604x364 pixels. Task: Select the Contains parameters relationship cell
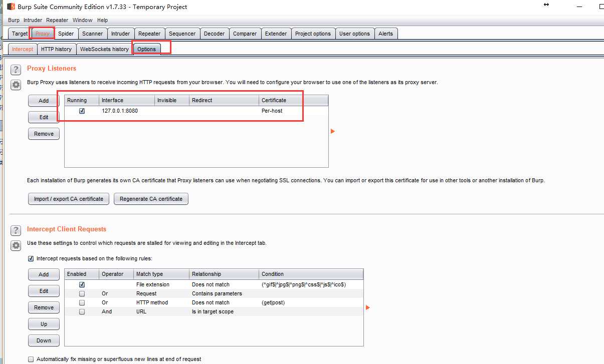(x=225, y=293)
